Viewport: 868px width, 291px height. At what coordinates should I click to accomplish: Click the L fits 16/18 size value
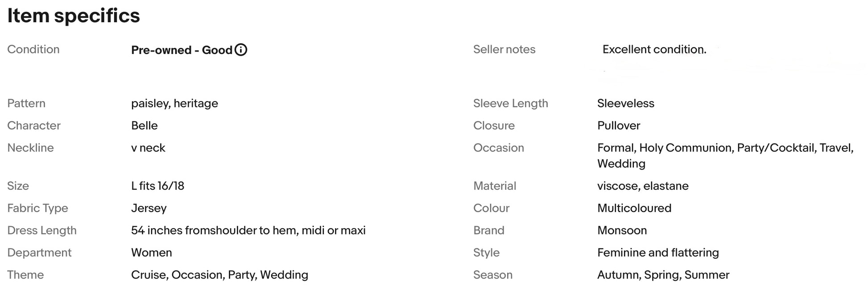pos(158,186)
